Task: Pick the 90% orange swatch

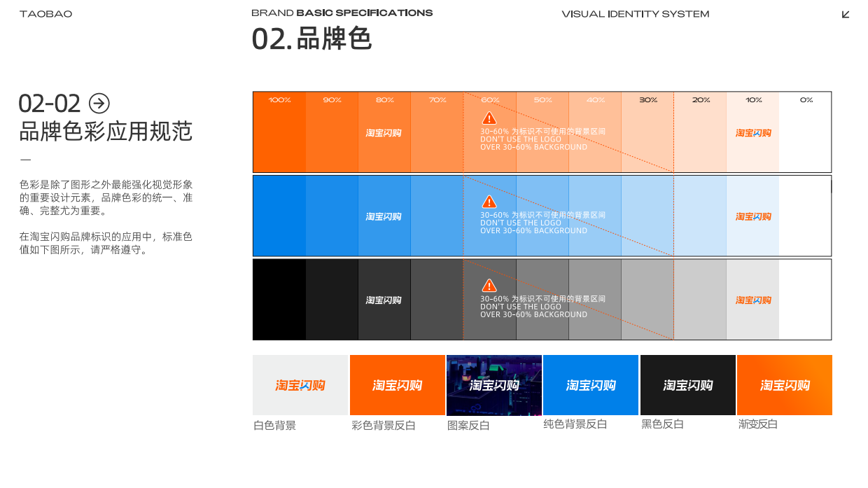Action: click(x=332, y=132)
